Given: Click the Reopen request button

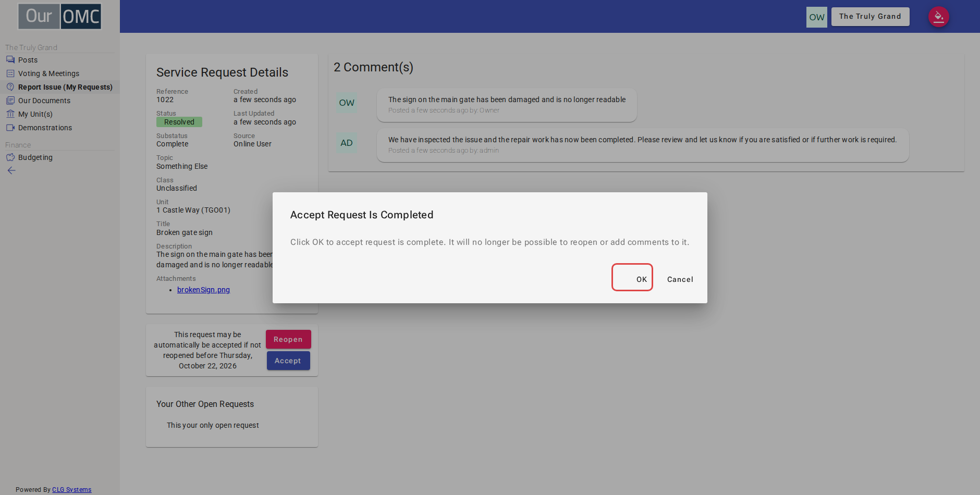Looking at the screenshot, I should coord(288,339).
